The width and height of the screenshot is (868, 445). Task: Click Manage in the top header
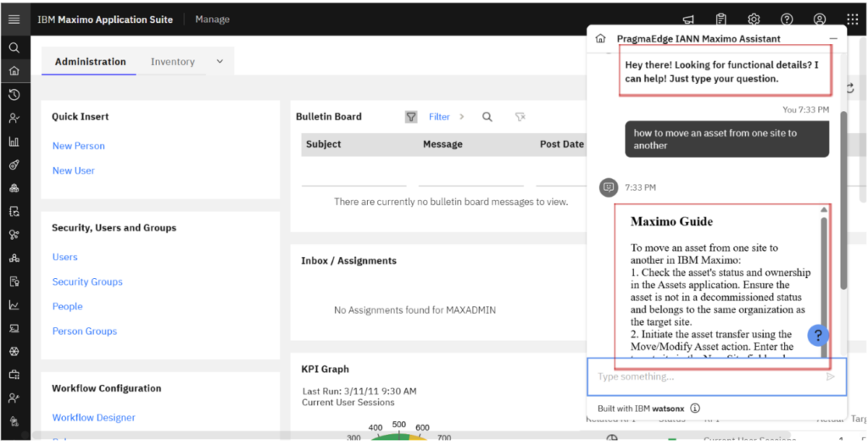click(x=212, y=19)
